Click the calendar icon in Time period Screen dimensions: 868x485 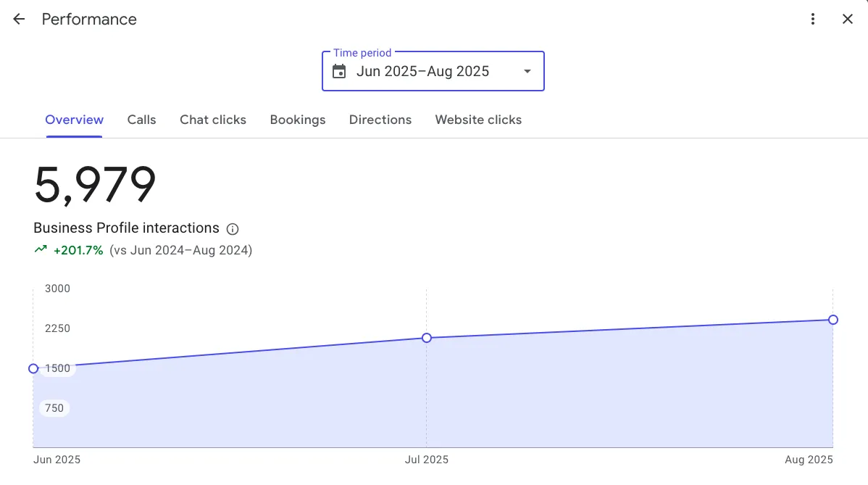tap(339, 71)
